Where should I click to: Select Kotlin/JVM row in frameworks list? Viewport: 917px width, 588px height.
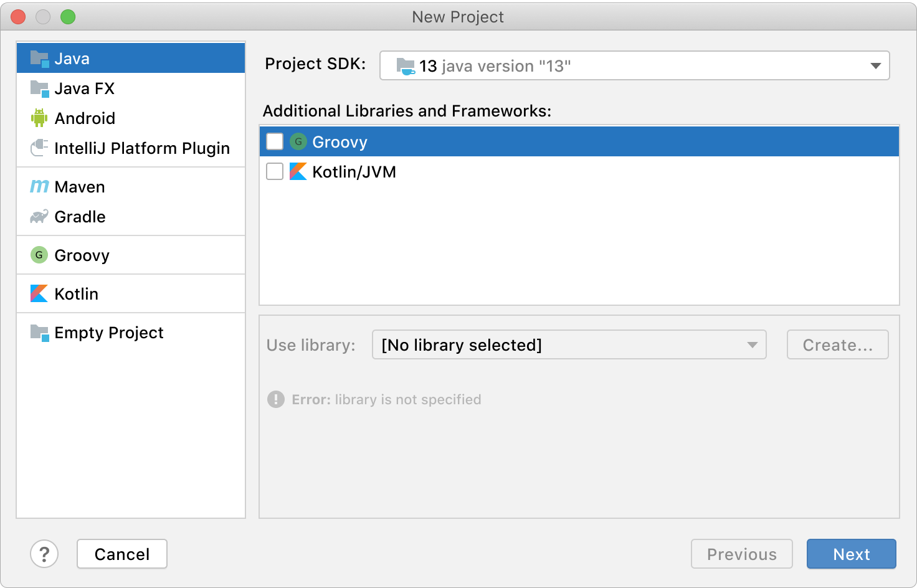pos(354,172)
